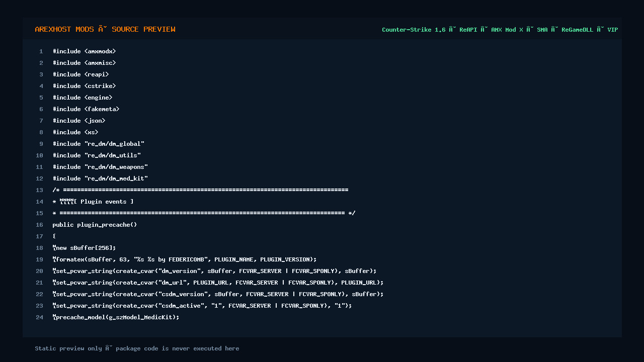
Task: Select the '#include <xs>' line
Action: tap(75, 132)
